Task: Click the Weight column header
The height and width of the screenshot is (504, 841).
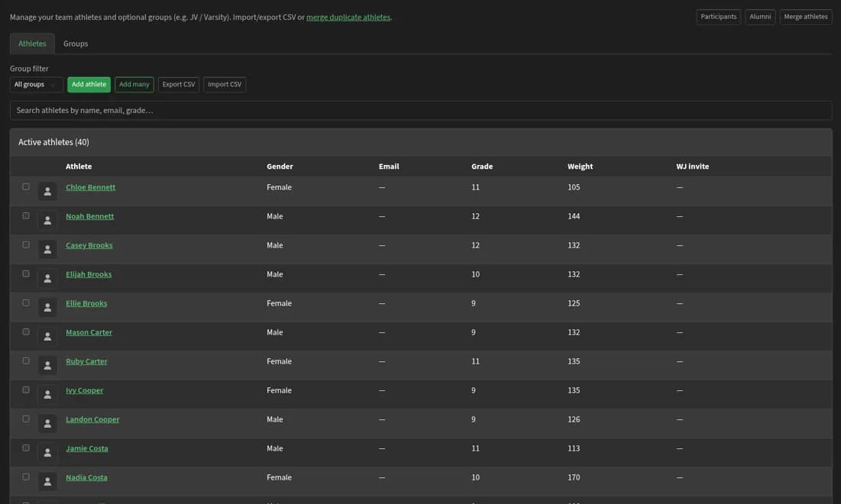Action: click(x=581, y=166)
